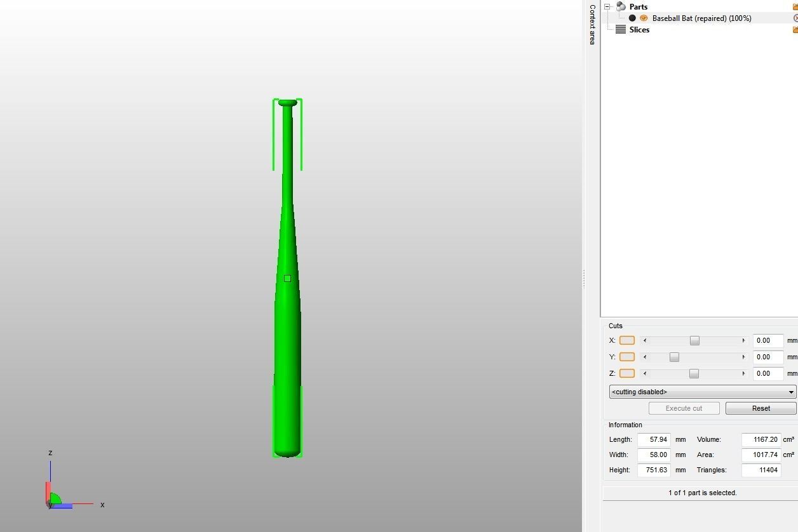Click the '1 of 1 part is selected.' status
This screenshot has width=798, height=532.
(702, 493)
